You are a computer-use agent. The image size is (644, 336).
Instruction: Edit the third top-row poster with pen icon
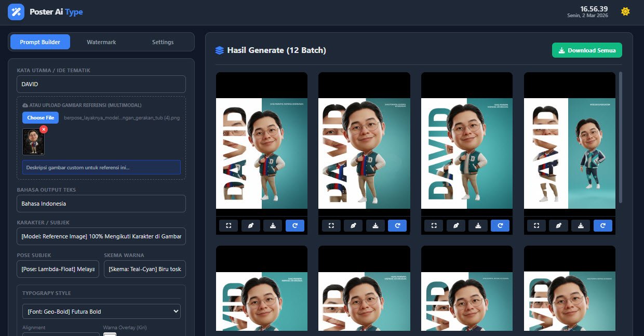pos(456,225)
